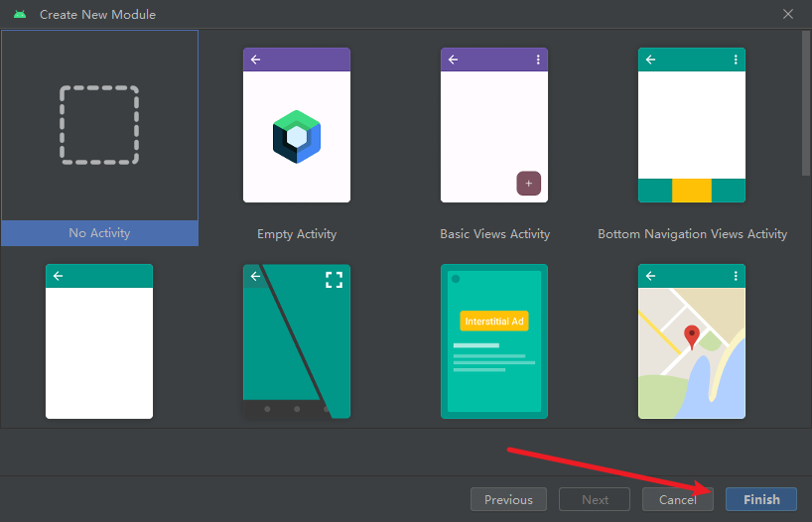Close the Create New Module dialog
Screen dimensions: 812x522
(788, 15)
